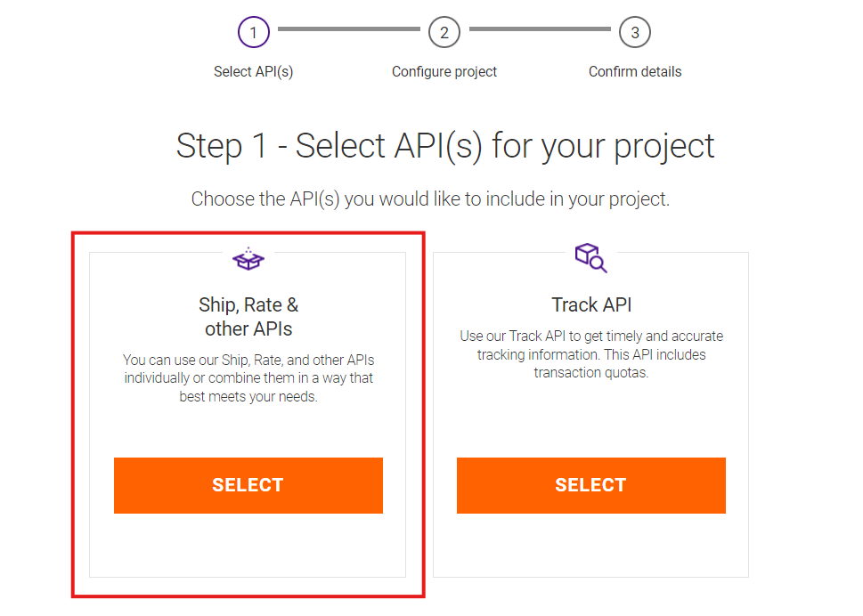Jump to the Confirm details step label
This screenshot has width=863, height=616.
tap(635, 71)
